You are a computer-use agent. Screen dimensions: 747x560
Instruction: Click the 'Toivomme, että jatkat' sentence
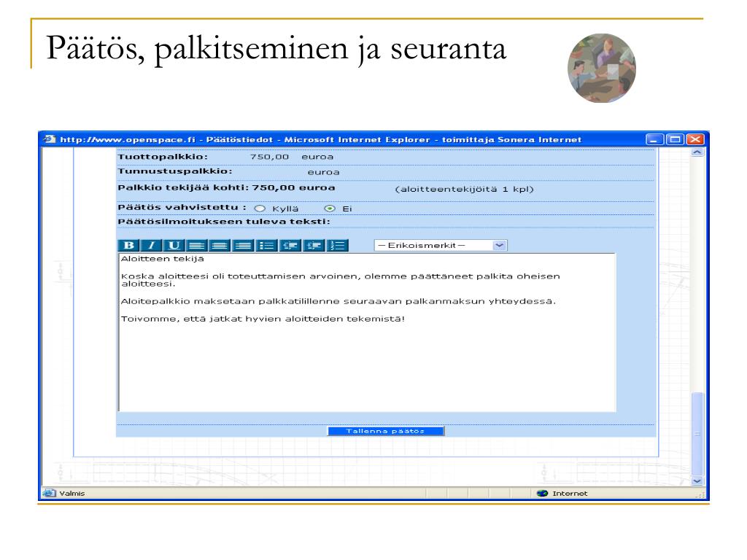click(x=263, y=319)
